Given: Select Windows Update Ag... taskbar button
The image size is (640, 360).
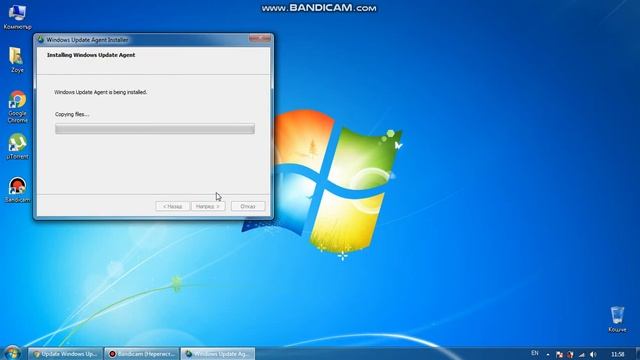Looking at the screenshot, I should click(x=218, y=354).
